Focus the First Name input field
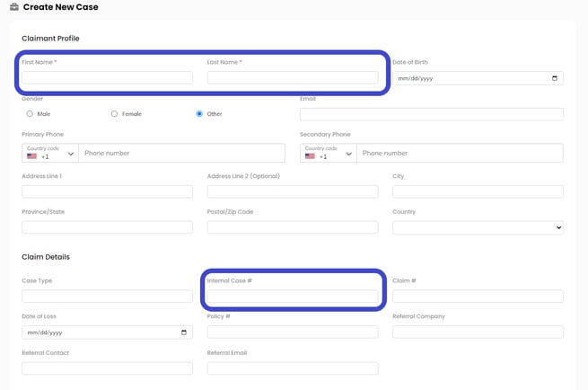This screenshot has width=588, height=390. click(107, 77)
